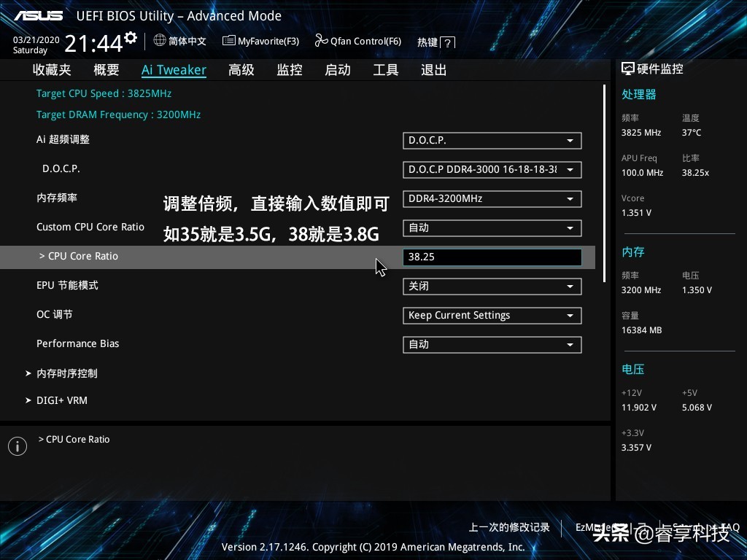The image size is (747, 560).
Task: Switch to the 高级 tab
Action: (241, 70)
